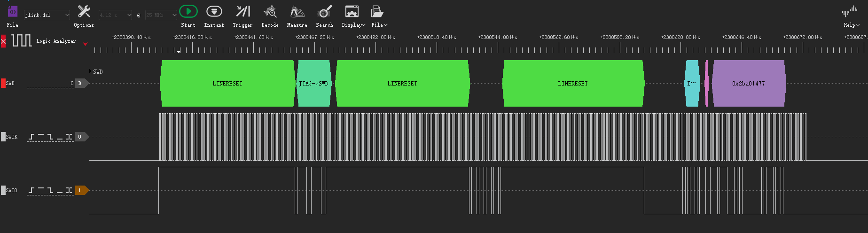
Task: Set falling edge trigger on SWIO
Action: point(50,190)
